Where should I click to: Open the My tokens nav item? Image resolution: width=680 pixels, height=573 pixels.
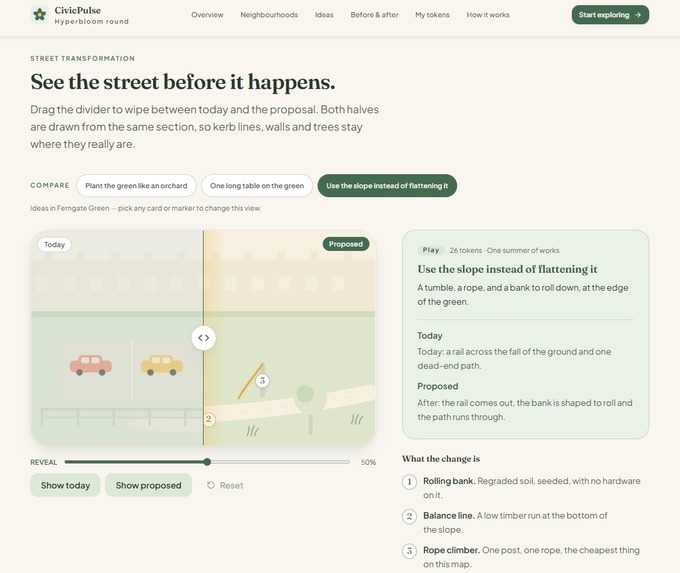click(432, 15)
